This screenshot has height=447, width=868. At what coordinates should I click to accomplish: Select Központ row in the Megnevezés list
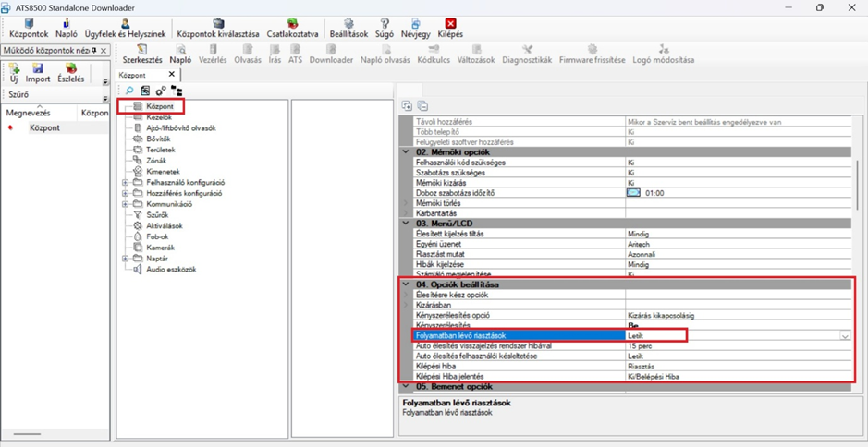tap(43, 128)
